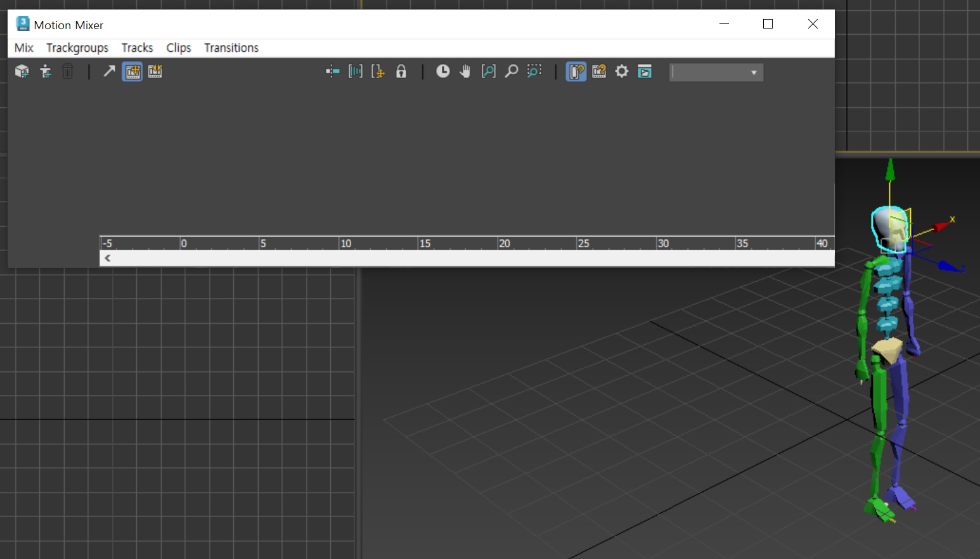
Task: Click the left scroll arrow below the timeline
Action: point(107,258)
